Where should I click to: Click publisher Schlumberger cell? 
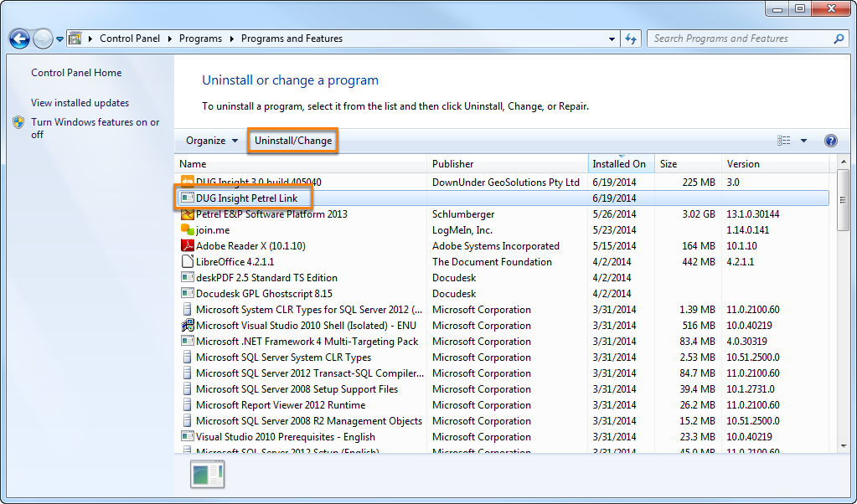pos(463,214)
